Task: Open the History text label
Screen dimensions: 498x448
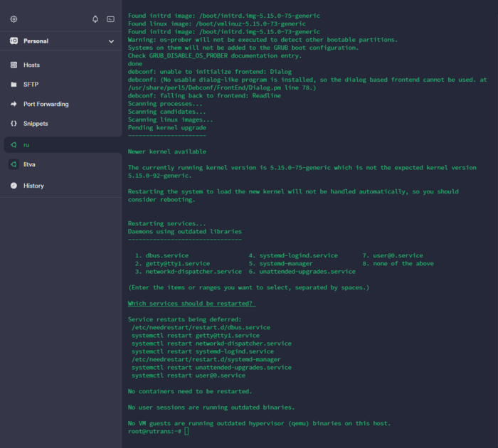Action: [33, 186]
